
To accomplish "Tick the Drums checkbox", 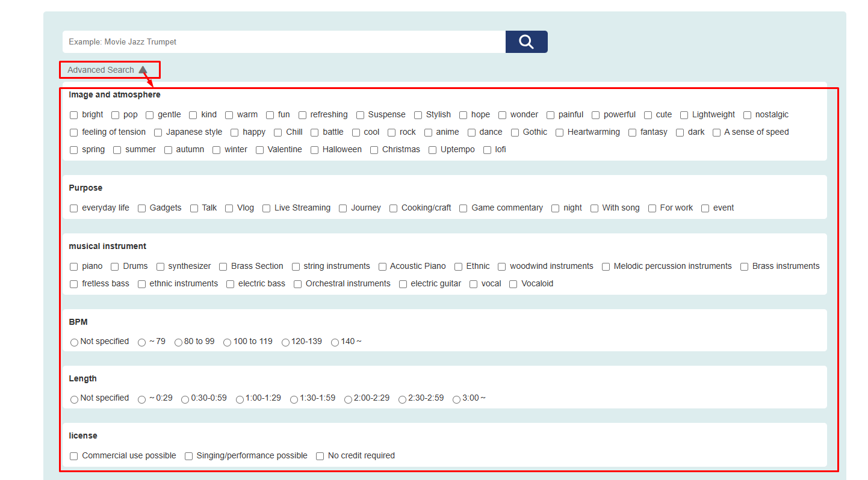I will [x=115, y=266].
